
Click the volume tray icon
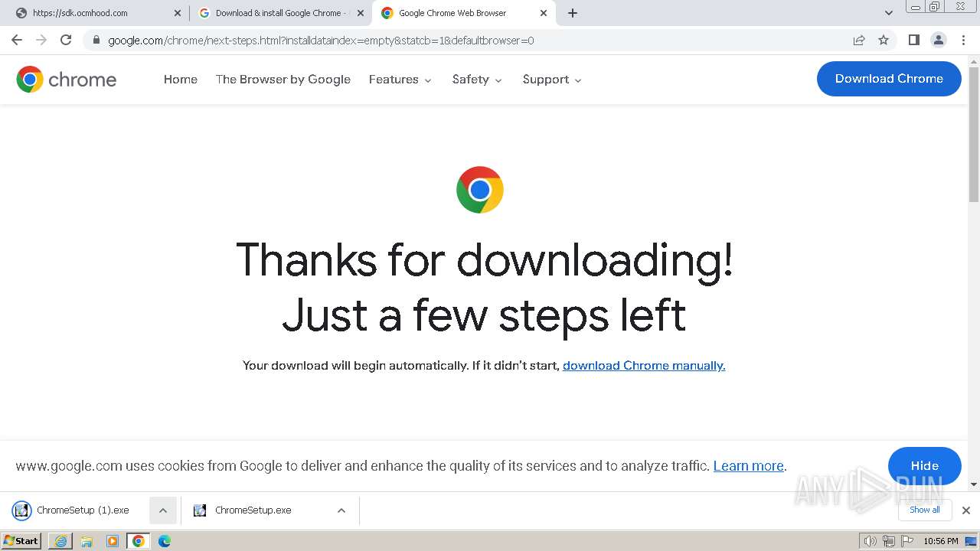[x=871, y=541]
